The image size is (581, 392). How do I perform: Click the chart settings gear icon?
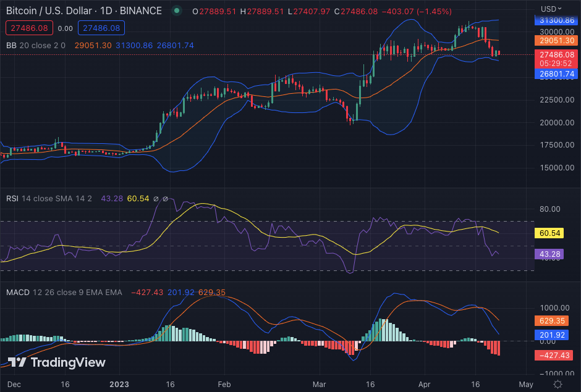click(558, 384)
